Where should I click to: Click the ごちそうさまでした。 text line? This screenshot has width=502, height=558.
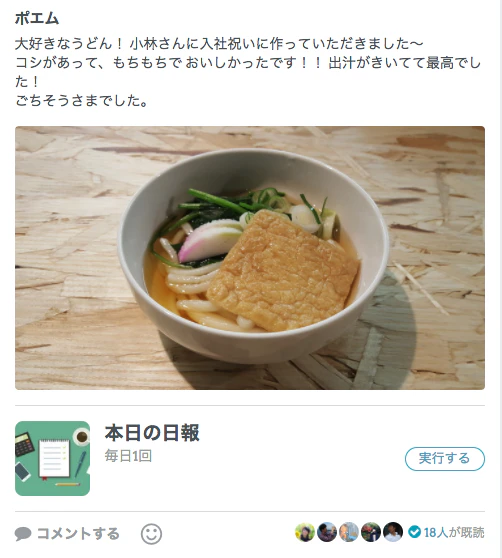pyautogui.click(x=81, y=101)
